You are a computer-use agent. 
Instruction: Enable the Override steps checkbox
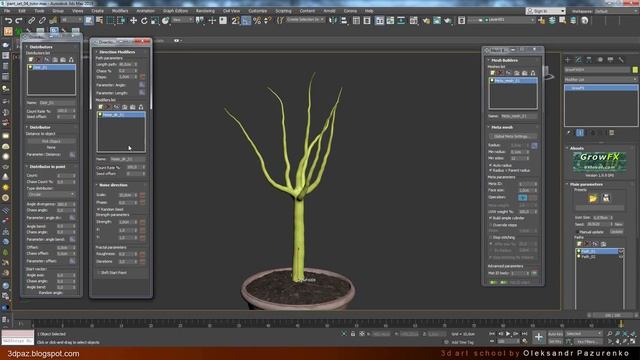[491, 225]
